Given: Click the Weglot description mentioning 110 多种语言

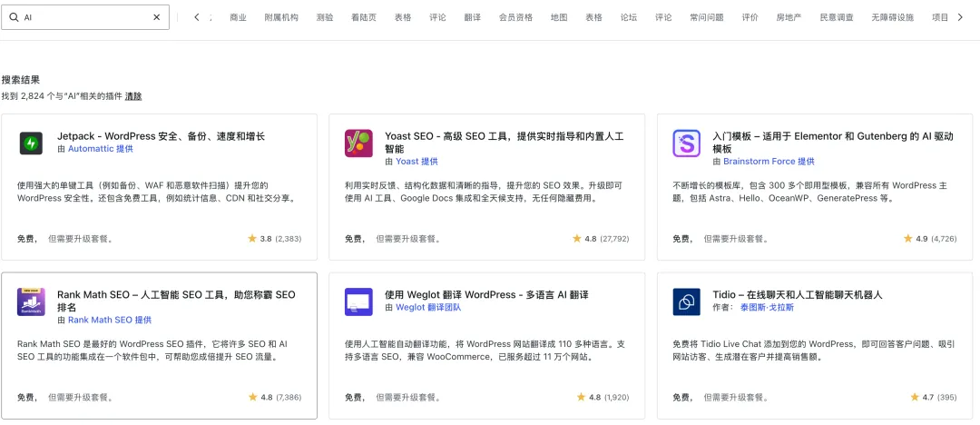Looking at the screenshot, I should coord(485,351).
